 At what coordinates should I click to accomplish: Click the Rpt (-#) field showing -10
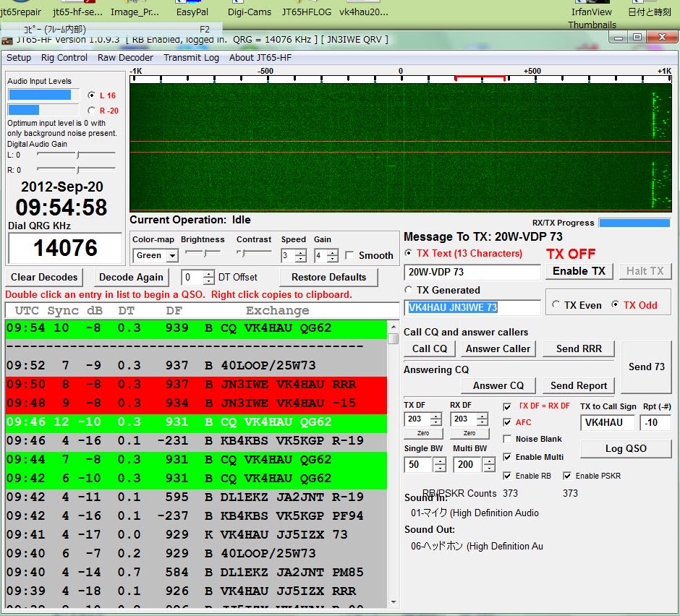click(655, 423)
